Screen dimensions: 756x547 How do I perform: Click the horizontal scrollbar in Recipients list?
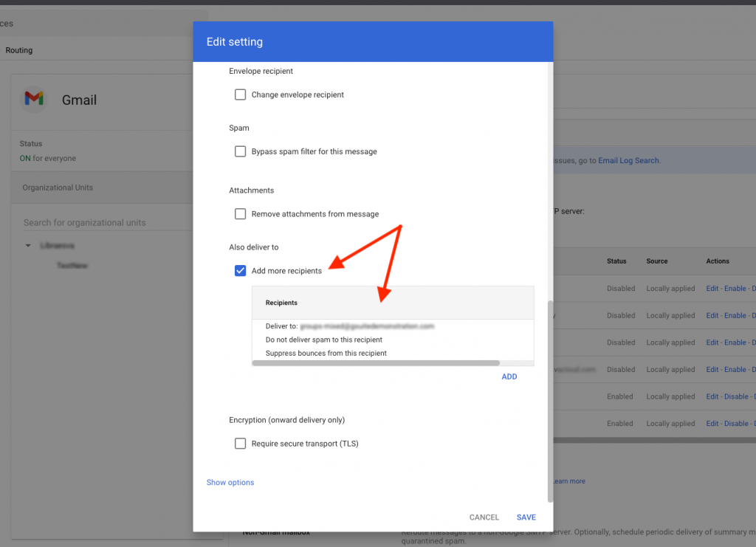[x=376, y=363]
